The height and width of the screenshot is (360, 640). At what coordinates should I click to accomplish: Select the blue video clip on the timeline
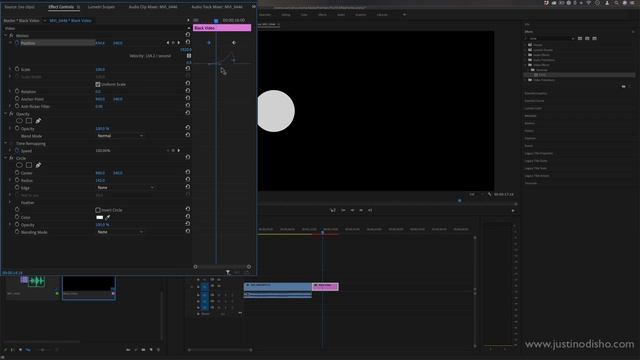point(278,287)
